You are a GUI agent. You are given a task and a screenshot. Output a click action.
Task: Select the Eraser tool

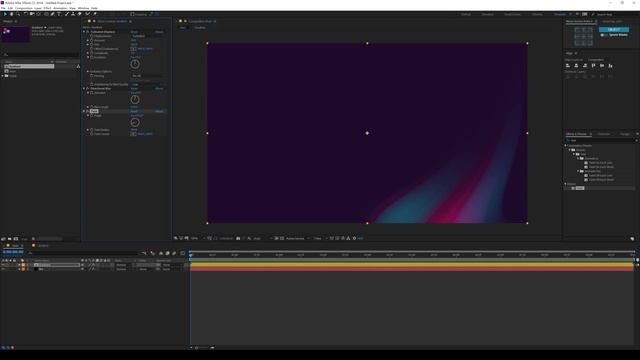80,14
